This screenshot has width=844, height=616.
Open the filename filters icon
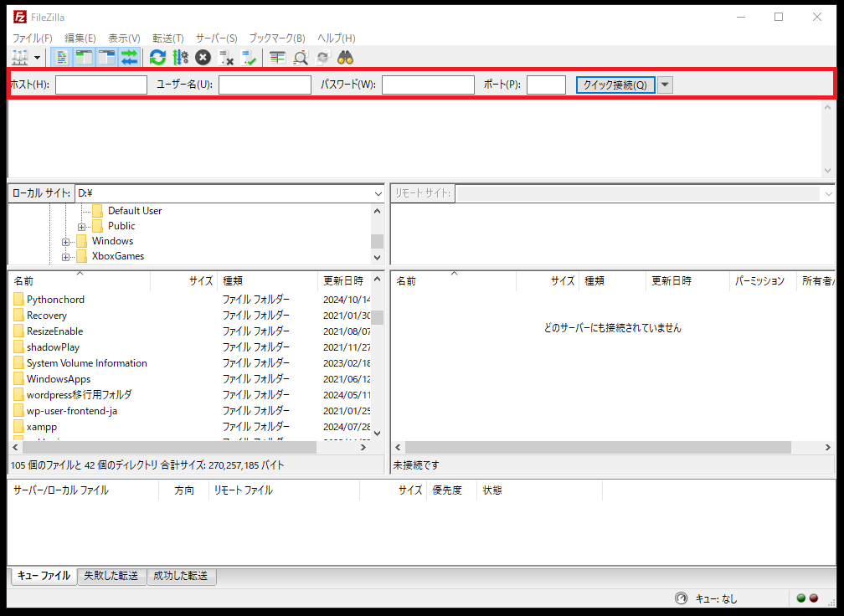[x=277, y=58]
